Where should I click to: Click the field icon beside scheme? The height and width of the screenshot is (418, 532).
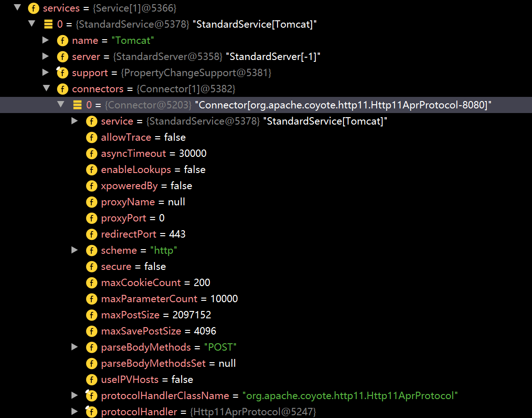point(92,250)
